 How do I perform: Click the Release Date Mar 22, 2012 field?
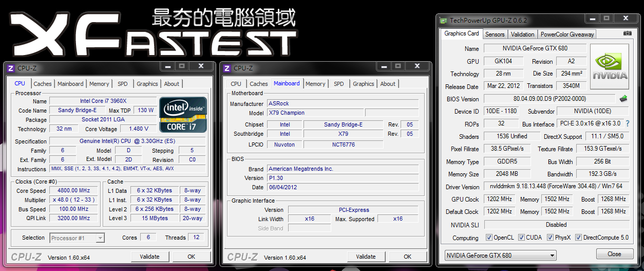pos(503,86)
